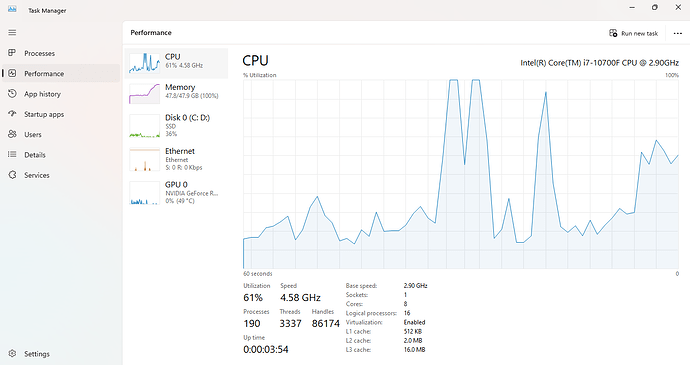
Task: Open the hamburger navigation menu
Action: 12,33
